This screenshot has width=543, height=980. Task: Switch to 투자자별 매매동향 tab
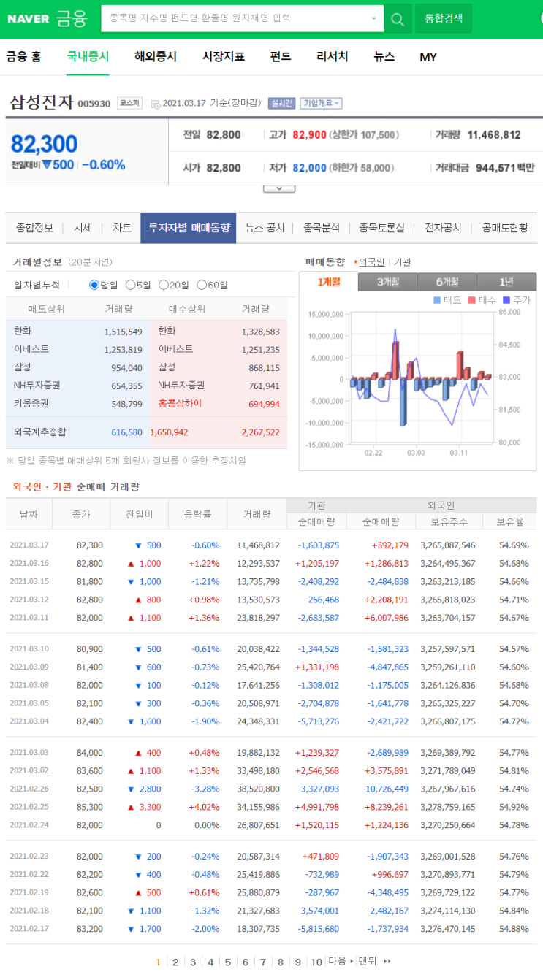coord(189,228)
